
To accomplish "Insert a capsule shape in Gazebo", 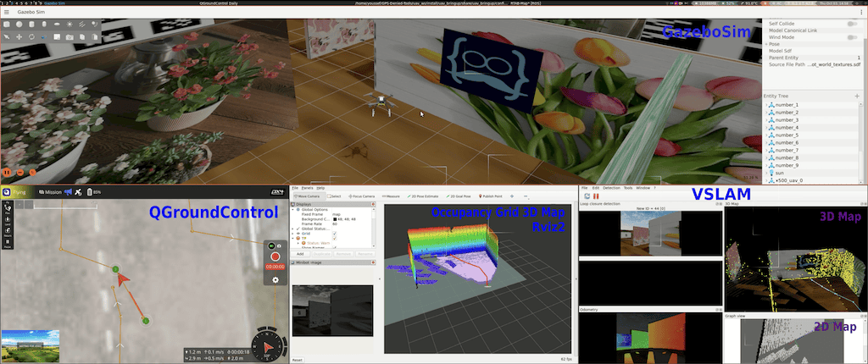I will (44, 25).
